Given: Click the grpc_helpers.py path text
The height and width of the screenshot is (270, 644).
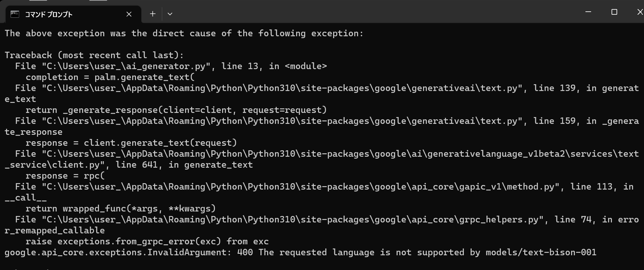Looking at the screenshot, I should click(499, 219).
